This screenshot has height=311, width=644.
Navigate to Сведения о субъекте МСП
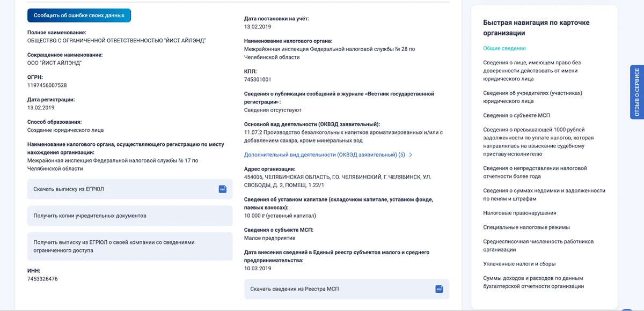(516, 115)
